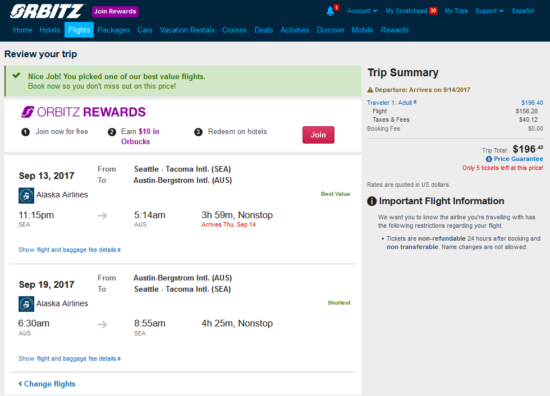Viewport: 550px width, 396px height.
Task: Click the Orbitz logo
Action: (47, 11)
